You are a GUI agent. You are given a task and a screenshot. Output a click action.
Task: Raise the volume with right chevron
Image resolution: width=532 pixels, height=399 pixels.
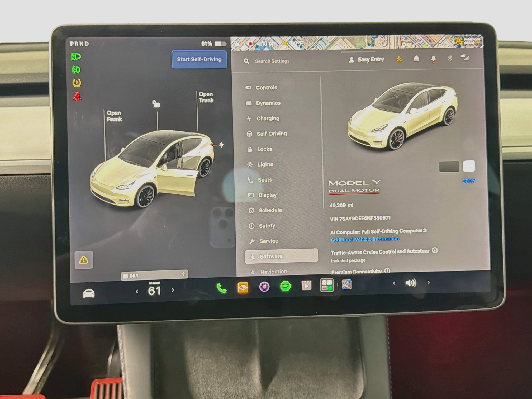(429, 282)
